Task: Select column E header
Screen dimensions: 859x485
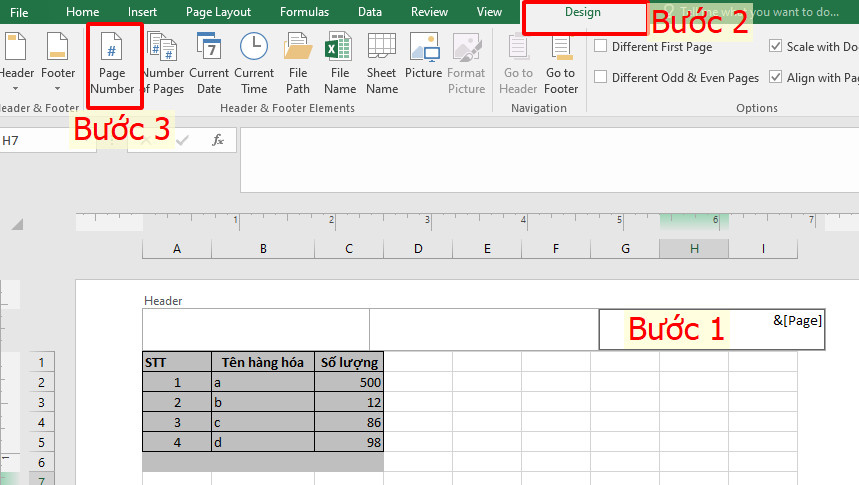Action: tap(487, 249)
